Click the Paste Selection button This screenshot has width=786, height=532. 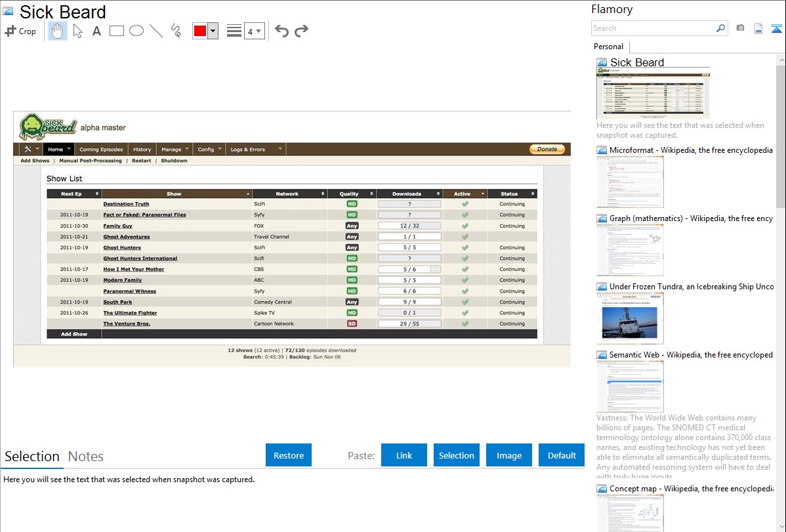(x=457, y=455)
